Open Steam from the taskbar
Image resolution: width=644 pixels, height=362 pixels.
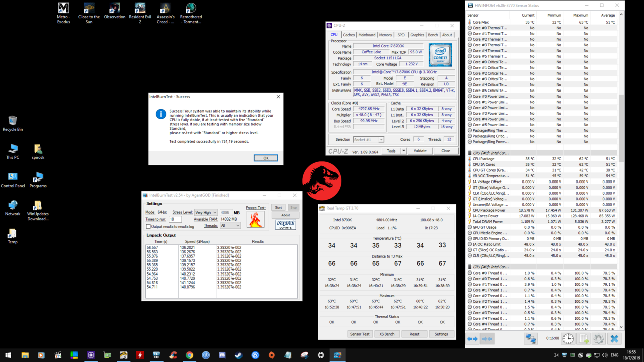pos(238,355)
